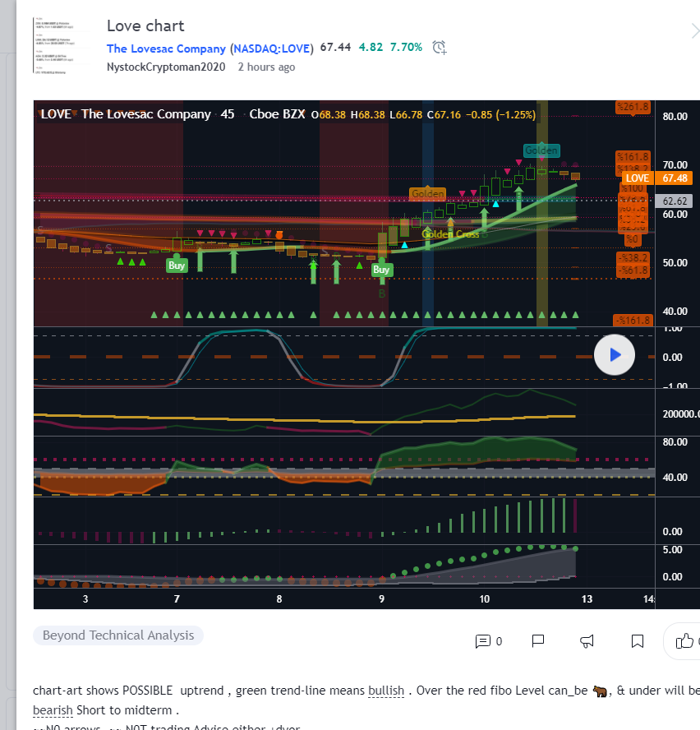
Task: Click the underlined word 'bearish' in description
Action: point(53,710)
